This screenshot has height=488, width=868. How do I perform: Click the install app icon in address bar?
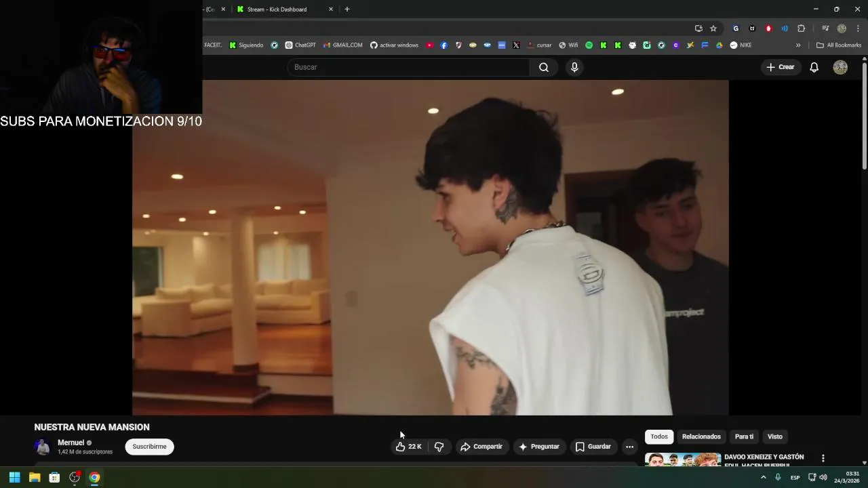coord(698,28)
